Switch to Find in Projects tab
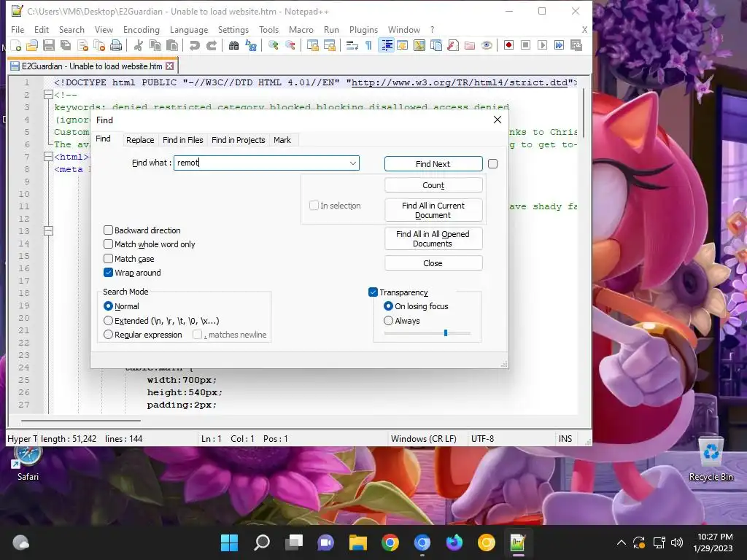Image resolution: width=747 pixels, height=560 pixels. [239, 140]
